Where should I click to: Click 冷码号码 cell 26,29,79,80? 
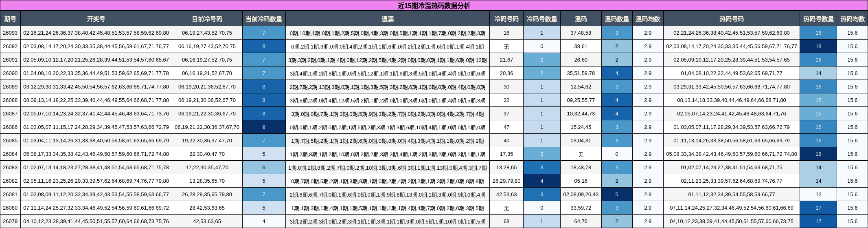(x=506, y=181)
